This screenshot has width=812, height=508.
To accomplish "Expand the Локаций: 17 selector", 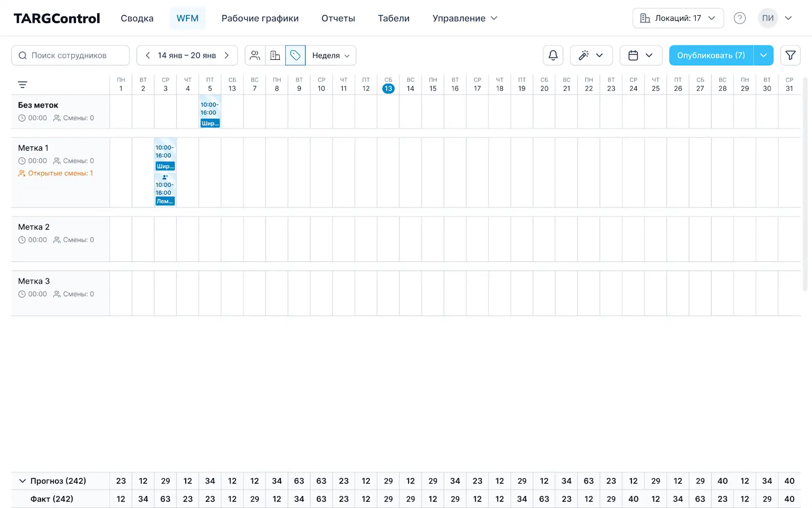I will (678, 18).
